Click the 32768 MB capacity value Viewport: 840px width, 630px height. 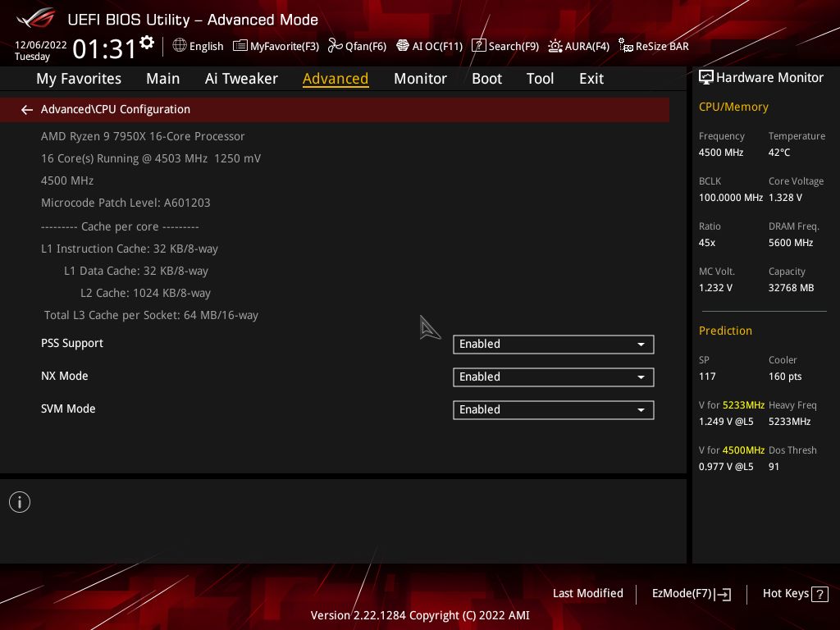pyautogui.click(x=792, y=288)
